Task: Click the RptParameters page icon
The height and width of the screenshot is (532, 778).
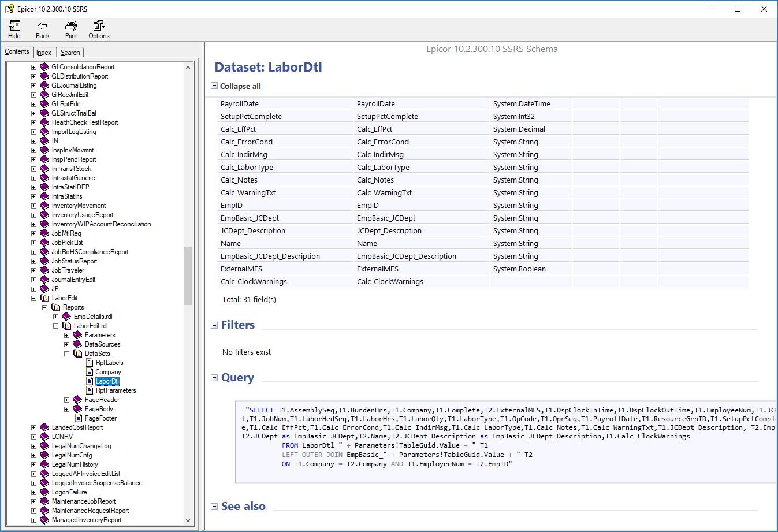Action: [90, 390]
